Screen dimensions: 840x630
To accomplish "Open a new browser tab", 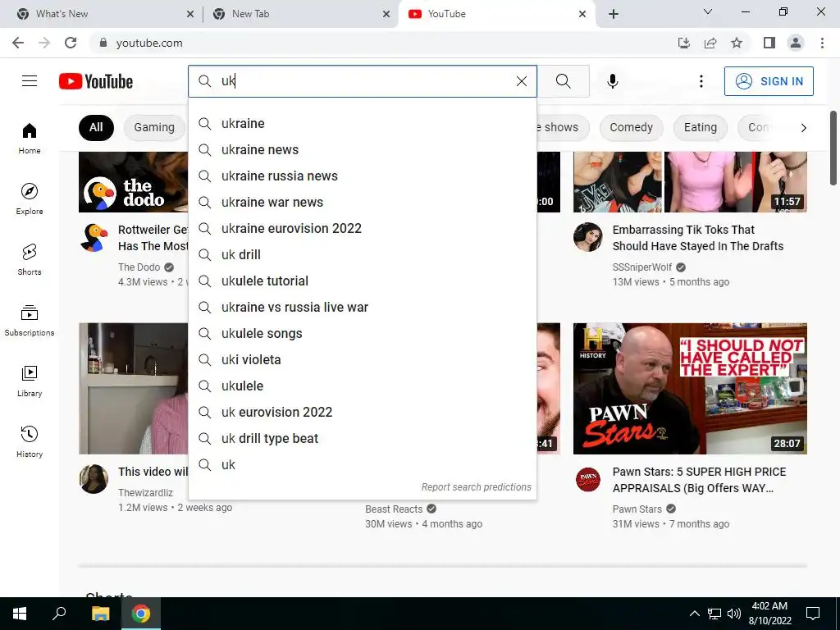I will coord(614,14).
